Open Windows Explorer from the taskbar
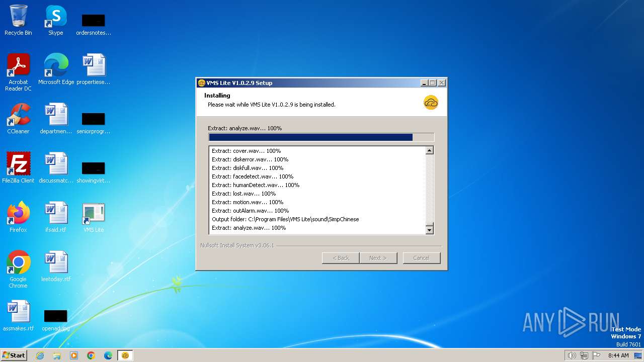 click(x=57, y=355)
